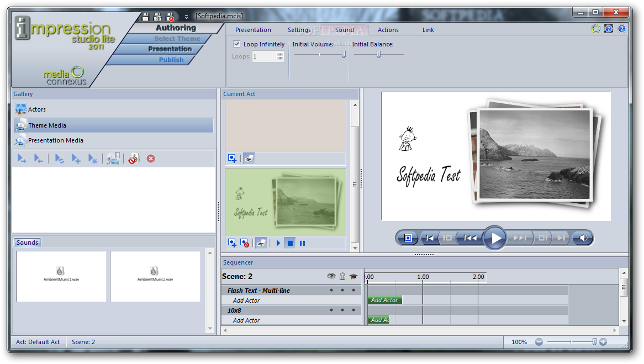
Task: Toggle scene visibility eye icon in Sequencer
Action: pyautogui.click(x=331, y=276)
